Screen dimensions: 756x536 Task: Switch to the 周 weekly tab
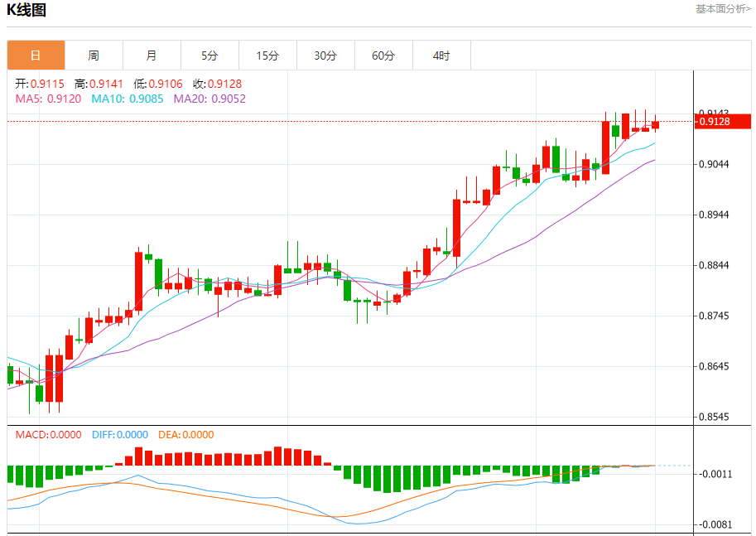94,56
